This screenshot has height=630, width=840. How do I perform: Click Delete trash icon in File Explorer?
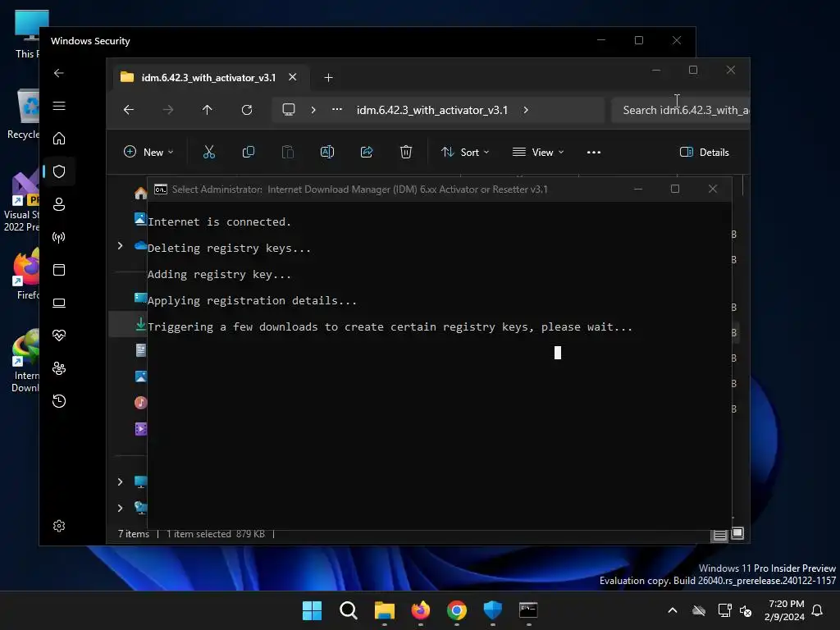406,152
